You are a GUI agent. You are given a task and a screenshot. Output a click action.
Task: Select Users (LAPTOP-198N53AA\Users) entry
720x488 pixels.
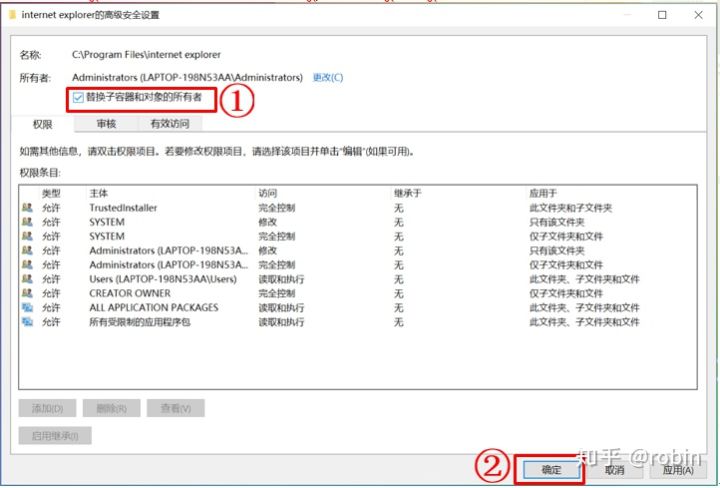pos(163,279)
